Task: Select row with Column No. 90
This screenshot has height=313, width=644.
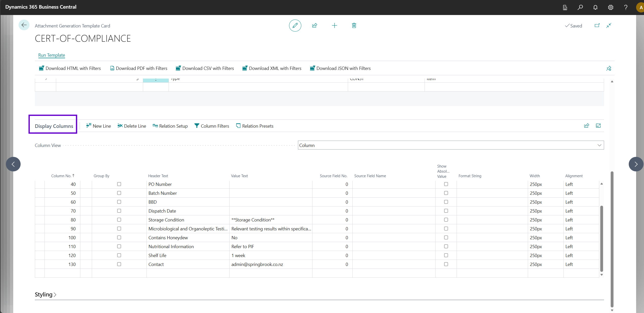Action: (40, 229)
